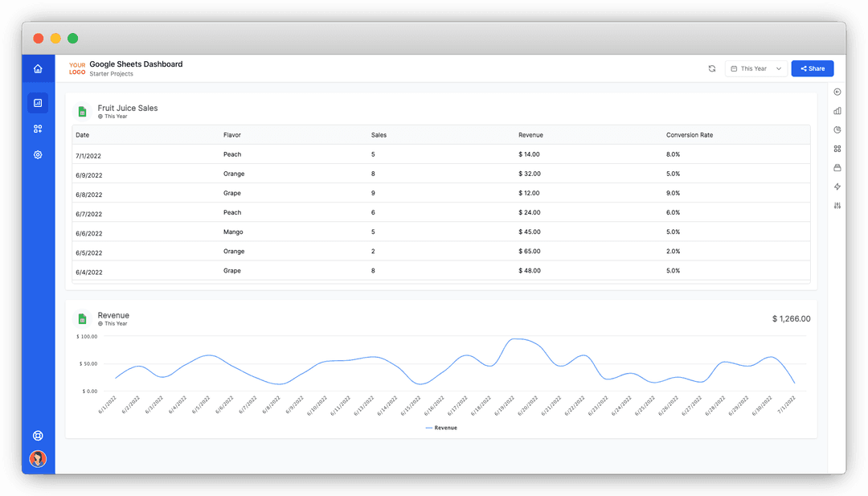This screenshot has height=496, width=868.
Task: Open the home icon in the sidebar
Action: point(38,68)
